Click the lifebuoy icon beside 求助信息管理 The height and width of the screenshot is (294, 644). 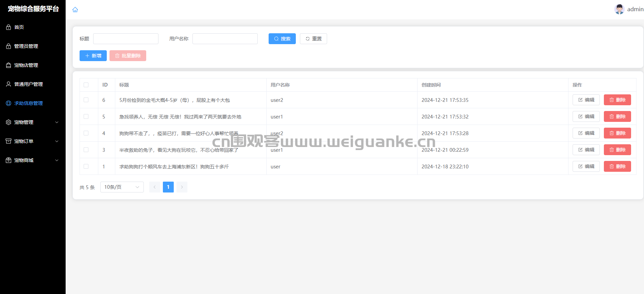click(x=9, y=103)
